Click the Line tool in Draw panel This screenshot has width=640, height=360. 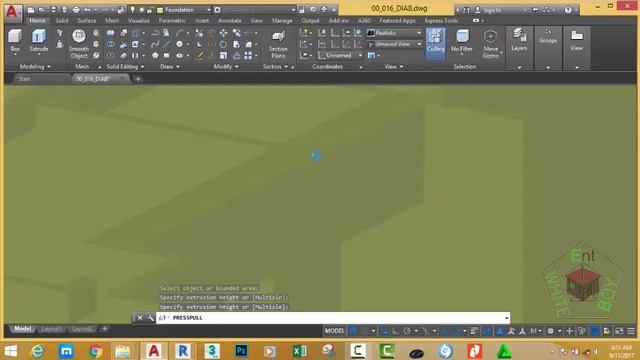pyautogui.click(x=167, y=44)
